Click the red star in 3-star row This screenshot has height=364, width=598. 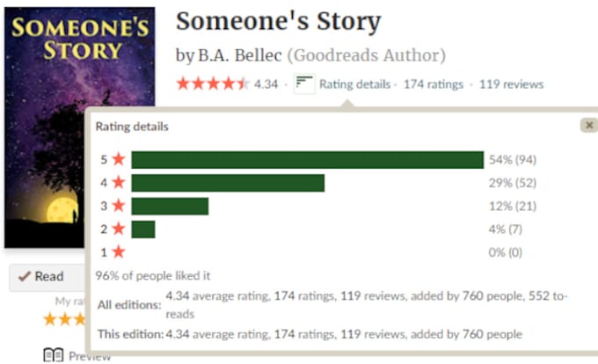click(118, 206)
